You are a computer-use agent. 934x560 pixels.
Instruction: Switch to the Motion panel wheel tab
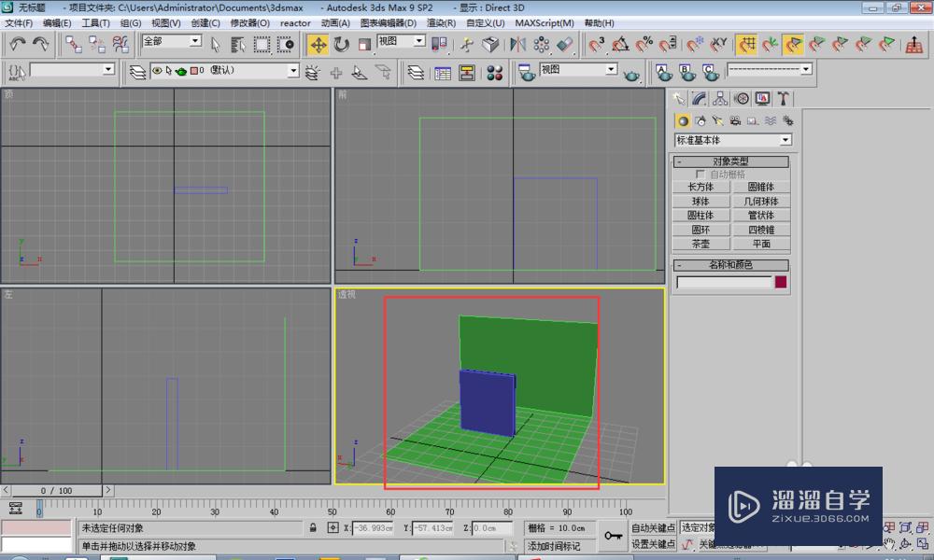coord(741,99)
